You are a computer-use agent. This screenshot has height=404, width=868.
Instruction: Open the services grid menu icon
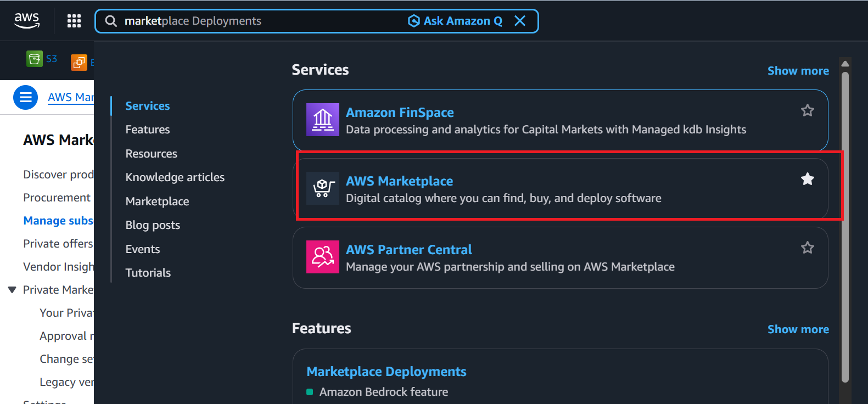pyautogui.click(x=74, y=21)
